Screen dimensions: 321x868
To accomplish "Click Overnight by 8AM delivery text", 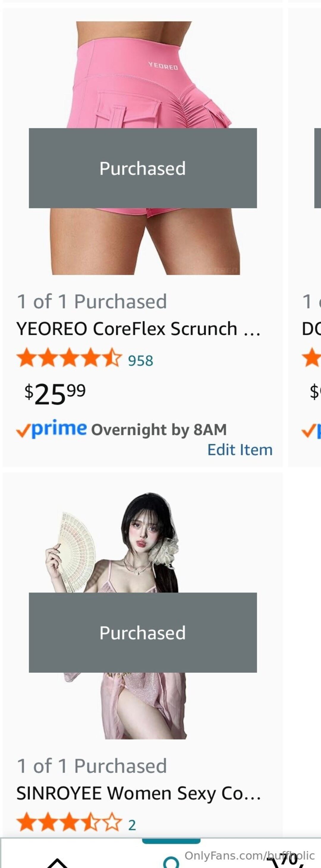I will tap(159, 430).
